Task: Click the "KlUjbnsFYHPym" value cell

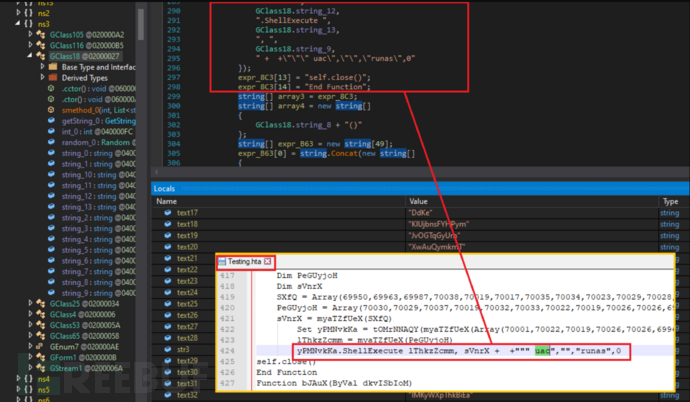Action: tap(438, 224)
